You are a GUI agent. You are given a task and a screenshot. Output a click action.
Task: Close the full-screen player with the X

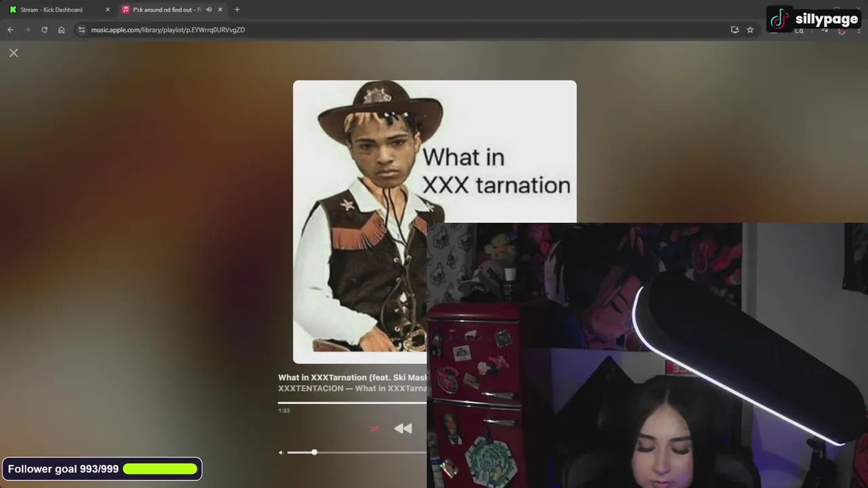[14, 53]
